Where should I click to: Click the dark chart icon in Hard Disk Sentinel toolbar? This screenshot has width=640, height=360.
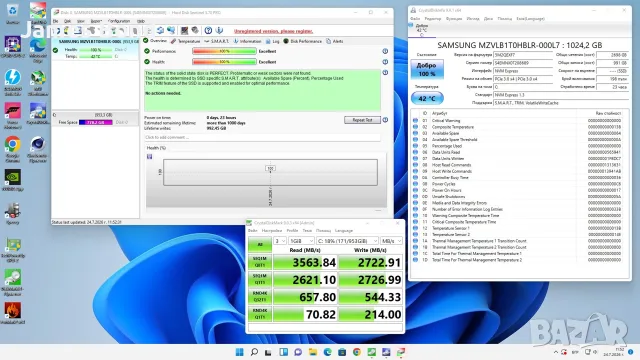(184, 31)
